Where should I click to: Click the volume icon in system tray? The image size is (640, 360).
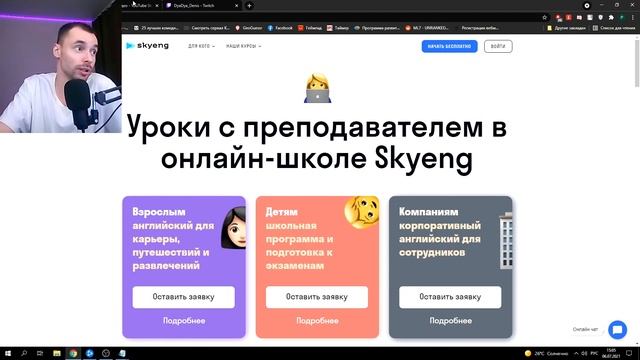(584, 353)
